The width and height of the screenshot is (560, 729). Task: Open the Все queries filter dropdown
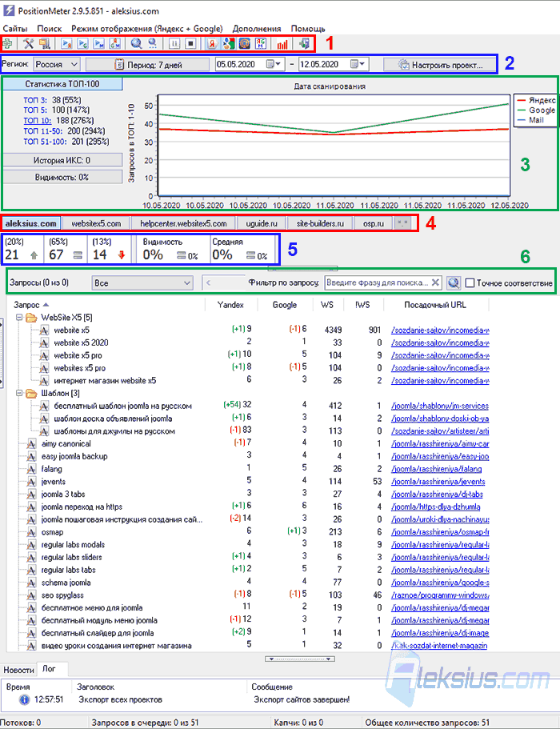pyautogui.click(x=142, y=282)
